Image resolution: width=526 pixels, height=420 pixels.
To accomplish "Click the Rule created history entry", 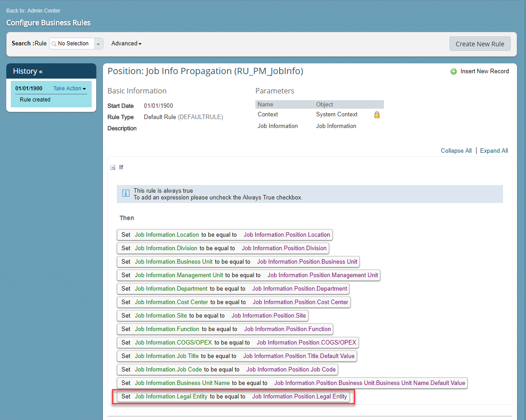I will point(35,100).
